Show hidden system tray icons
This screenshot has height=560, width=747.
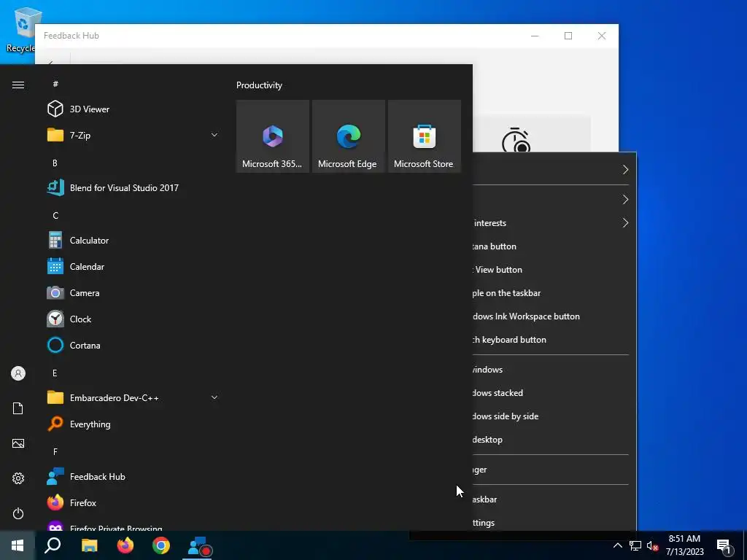pyautogui.click(x=617, y=545)
